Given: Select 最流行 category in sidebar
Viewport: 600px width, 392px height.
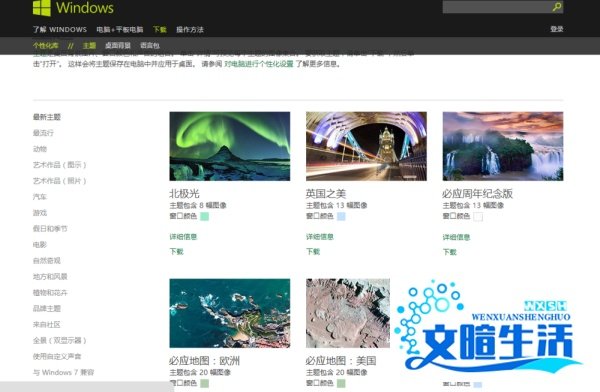Looking at the screenshot, I should point(43,133).
